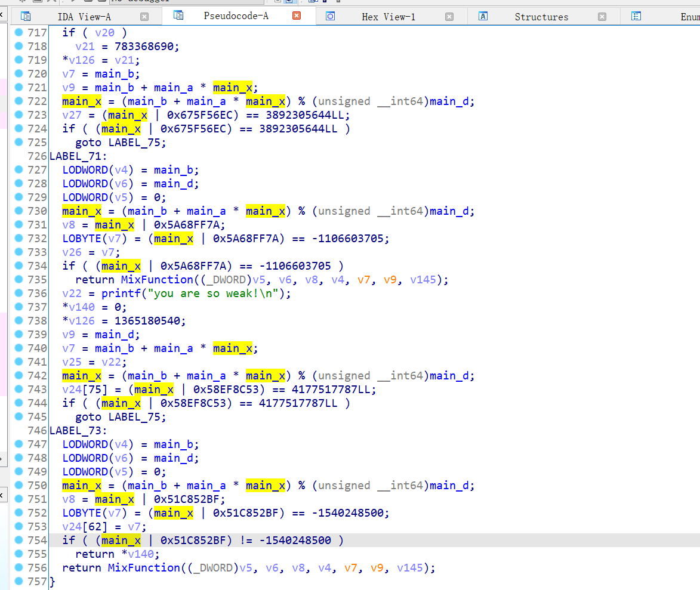The image size is (700, 590).
Task: Click 0x5A68FF7A on line 731
Action: pyautogui.click(x=186, y=224)
